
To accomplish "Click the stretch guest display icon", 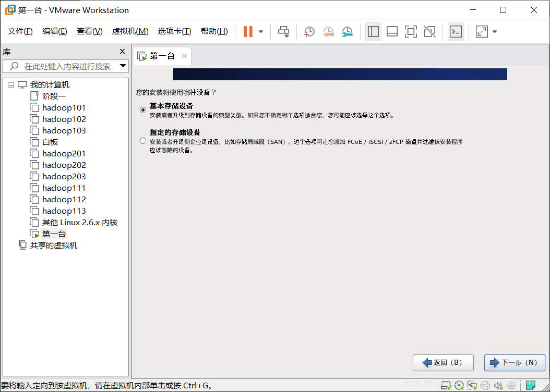I will [x=482, y=31].
